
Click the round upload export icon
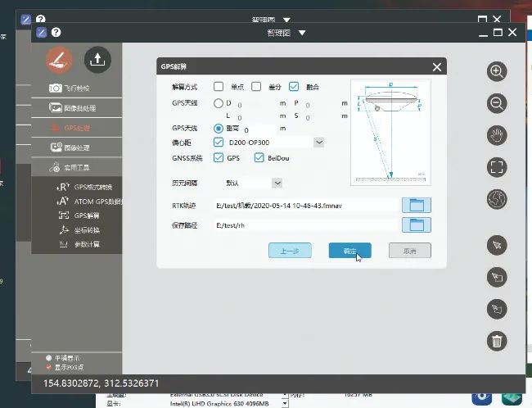[97, 60]
